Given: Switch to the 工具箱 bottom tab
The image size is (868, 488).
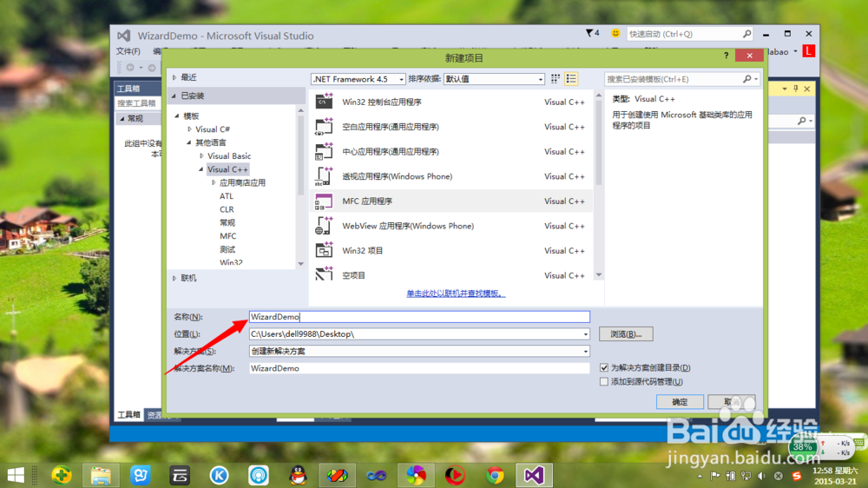Looking at the screenshot, I should click(128, 414).
